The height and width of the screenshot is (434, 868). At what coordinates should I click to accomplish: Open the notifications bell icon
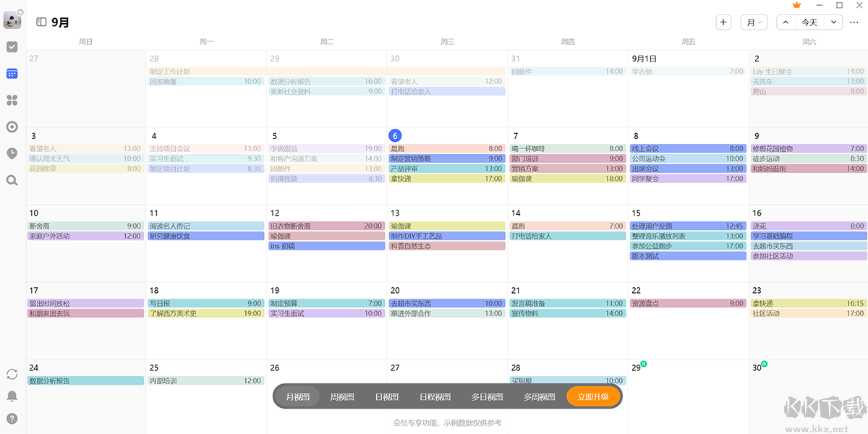point(12,396)
